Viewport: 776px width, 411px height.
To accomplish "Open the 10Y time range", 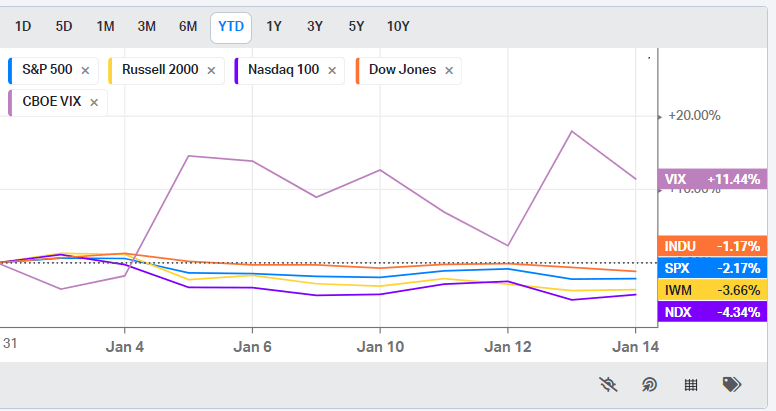I will 398,27.
